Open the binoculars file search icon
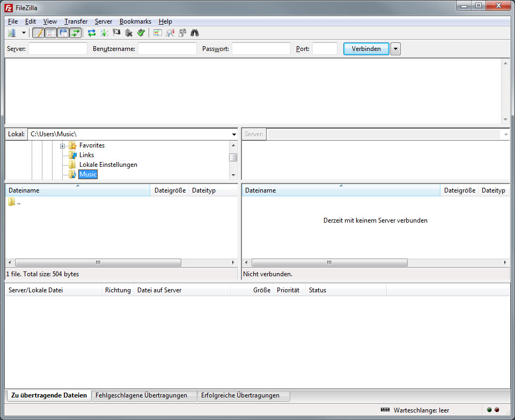 (195, 33)
